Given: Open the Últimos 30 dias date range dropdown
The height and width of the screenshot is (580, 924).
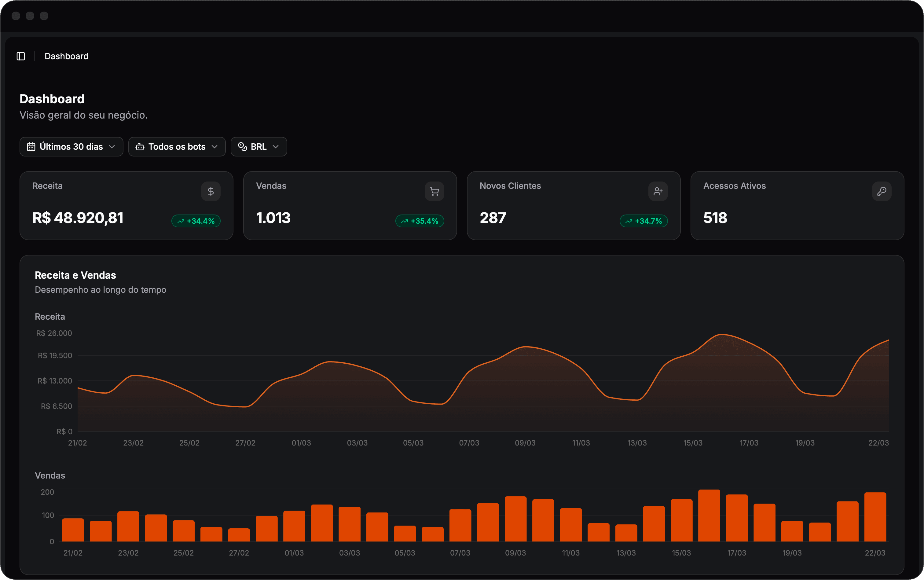Looking at the screenshot, I should click(71, 147).
